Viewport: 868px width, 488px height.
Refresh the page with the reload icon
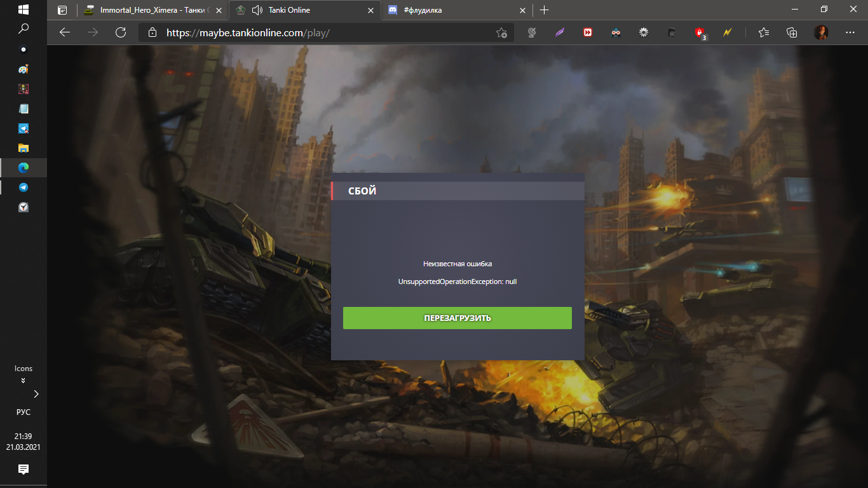pos(121,32)
